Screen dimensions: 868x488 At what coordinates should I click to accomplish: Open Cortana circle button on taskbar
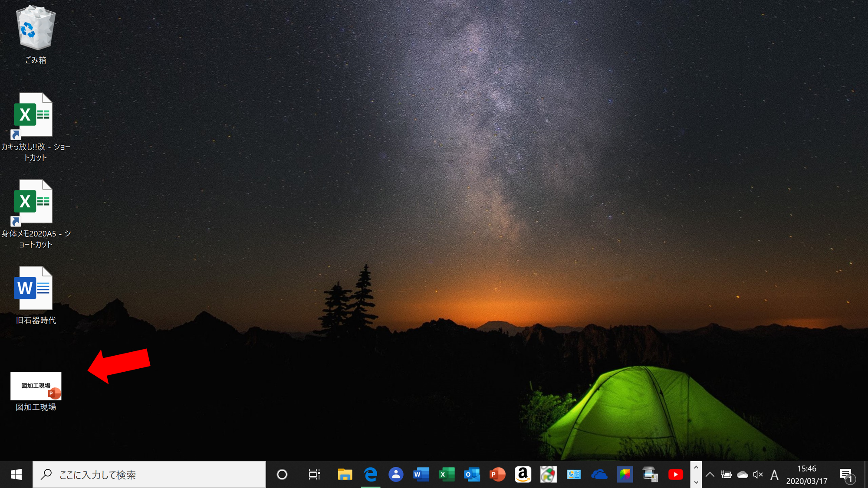tap(282, 475)
